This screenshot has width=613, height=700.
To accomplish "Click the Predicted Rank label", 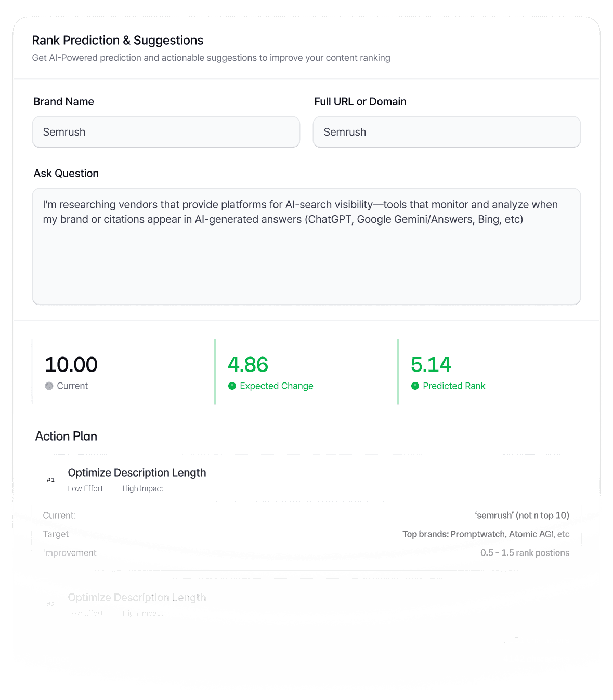I will [x=454, y=386].
